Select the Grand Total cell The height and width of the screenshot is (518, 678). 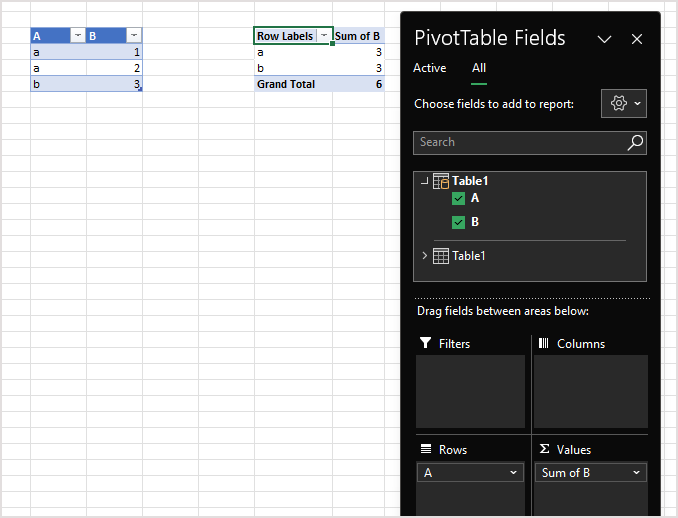point(293,84)
